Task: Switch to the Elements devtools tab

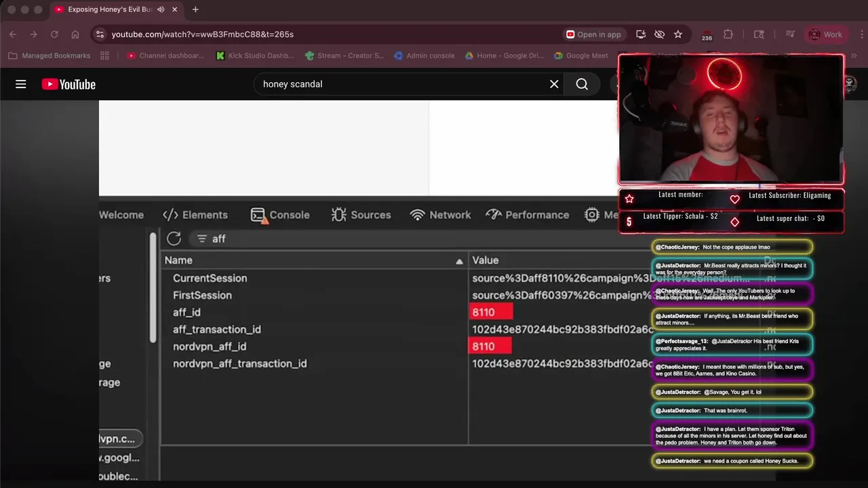Action: 195,215
